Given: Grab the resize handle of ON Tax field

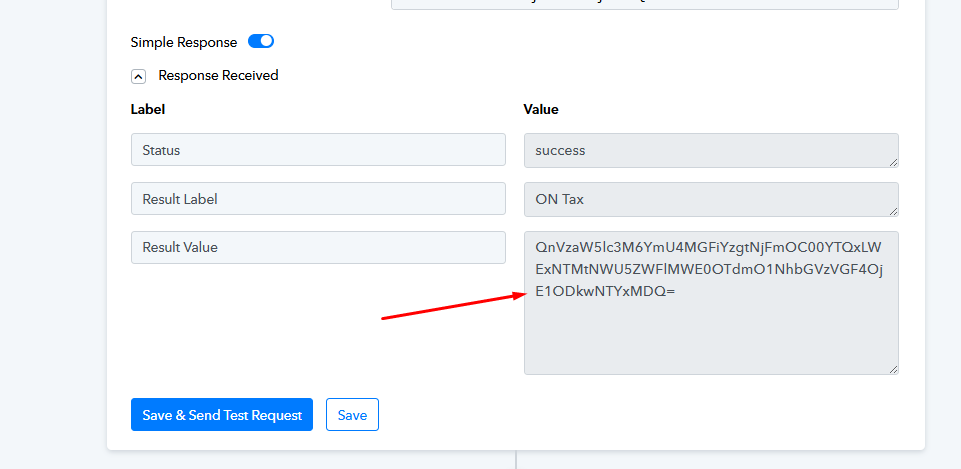Looking at the screenshot, I should 894,212.
